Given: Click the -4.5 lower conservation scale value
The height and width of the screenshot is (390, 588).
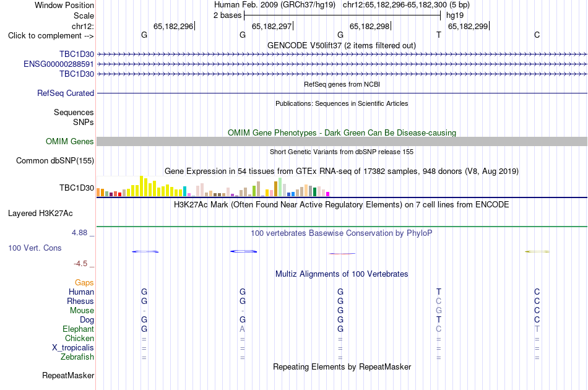Looking at the screenshot, I should pos(80,264).
